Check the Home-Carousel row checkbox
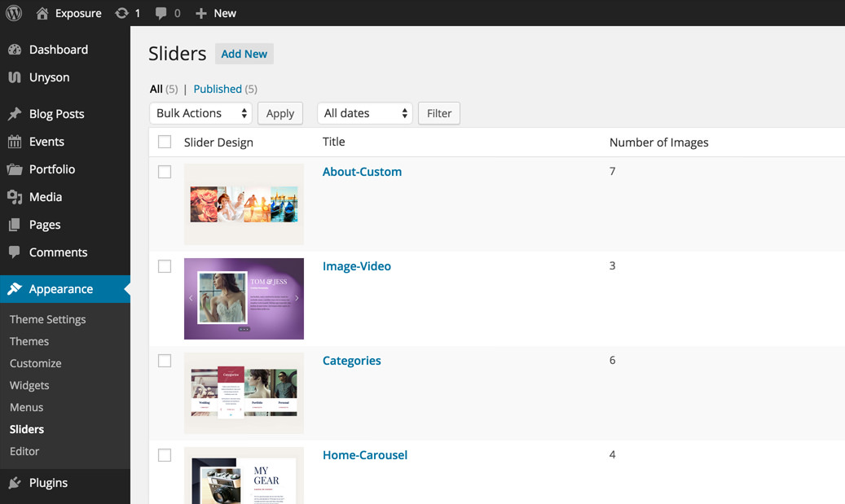Viewport: 845px width, 504px height. pyautogui.click(x=165, y=455)
